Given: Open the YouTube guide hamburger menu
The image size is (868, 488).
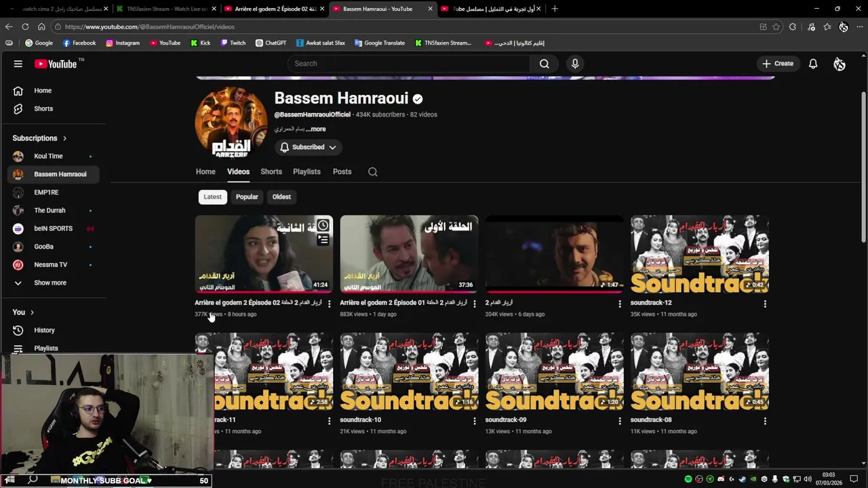Looking at the screenshot, I should click(x=18, y=64).
